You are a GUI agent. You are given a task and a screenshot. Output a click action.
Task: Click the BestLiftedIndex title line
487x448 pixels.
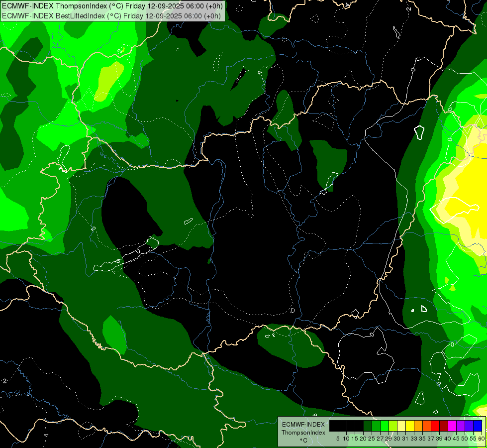pos(111,16)
